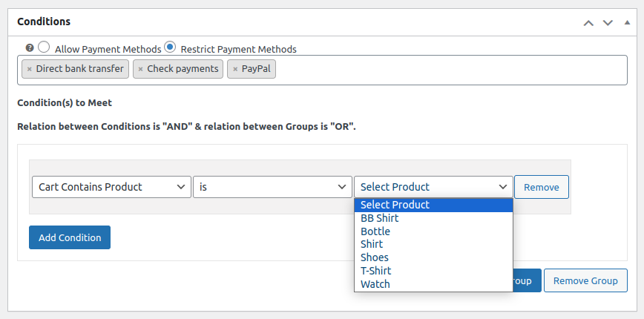
Task: Open the 'is' operator dropdown
Action: (272, 187)
